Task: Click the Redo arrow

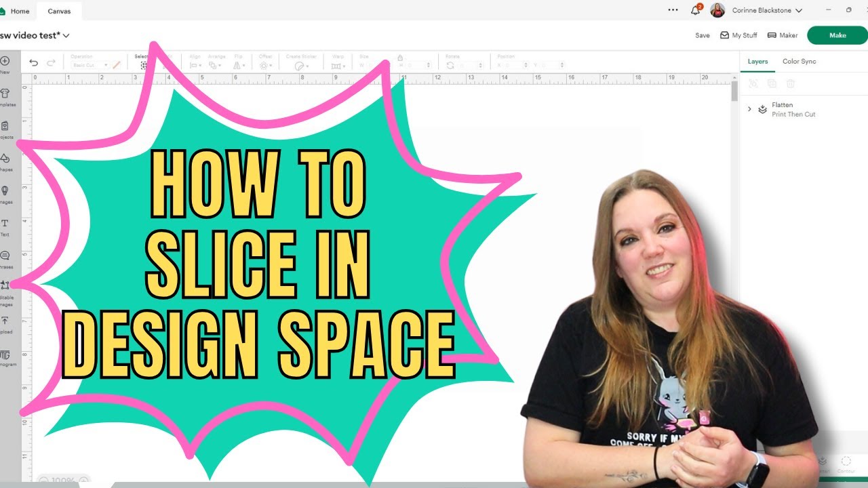Action: pos(51,62)
